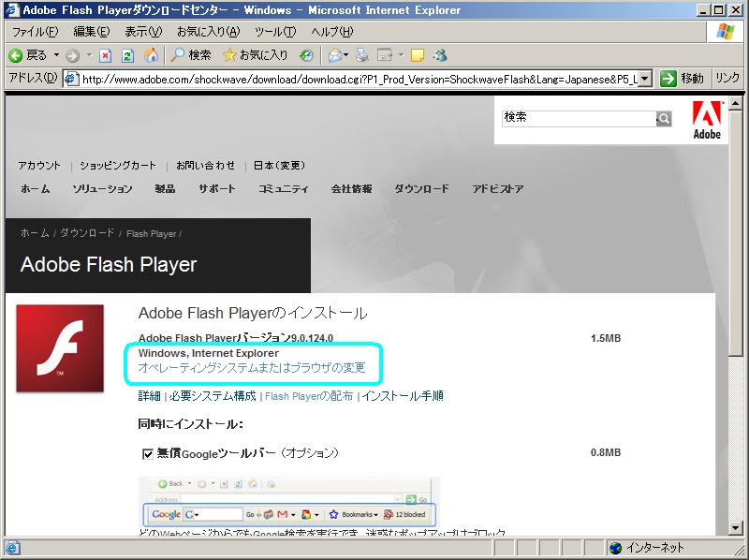Image resolution: width=749 pixels, height=560 pixels.
Task: Click ショッピングカート link
Action: pyautogui.click(x=118, y=166)
